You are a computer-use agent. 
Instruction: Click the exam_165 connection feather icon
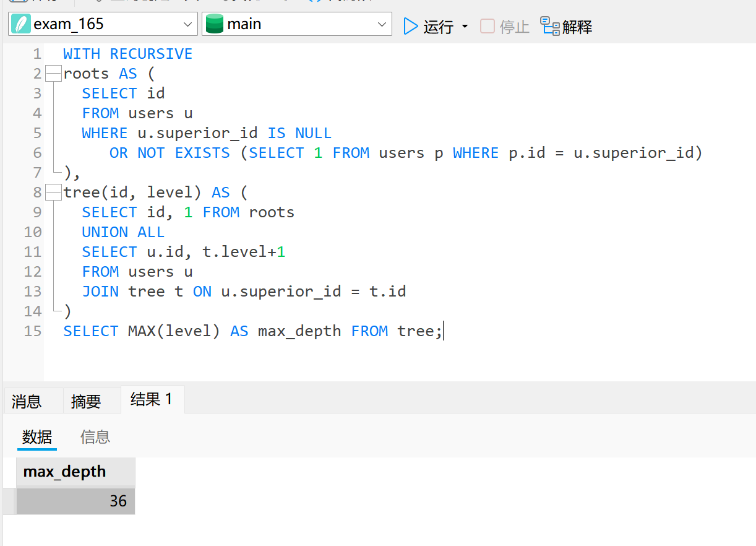pyautogui.click(x=21, y=24)
